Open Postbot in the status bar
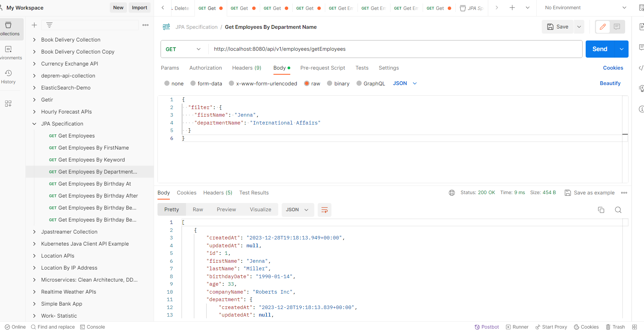This screenshot has height=332, width=644. 487,327
